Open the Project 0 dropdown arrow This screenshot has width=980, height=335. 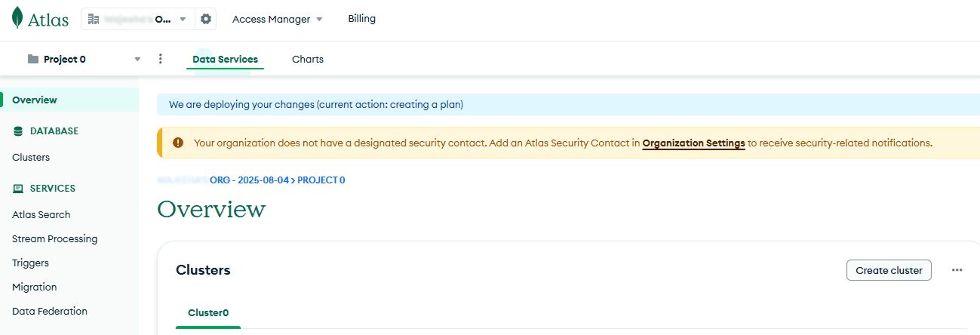point(137,59)
